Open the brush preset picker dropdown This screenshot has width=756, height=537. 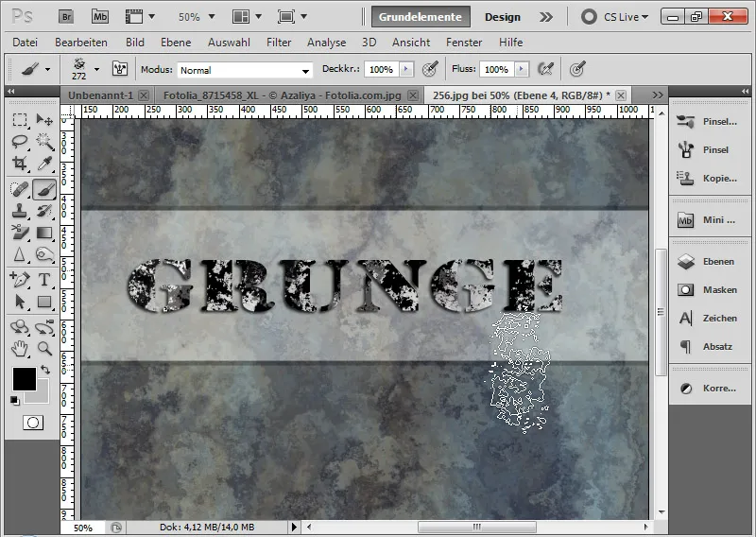(x=96, y=69)
